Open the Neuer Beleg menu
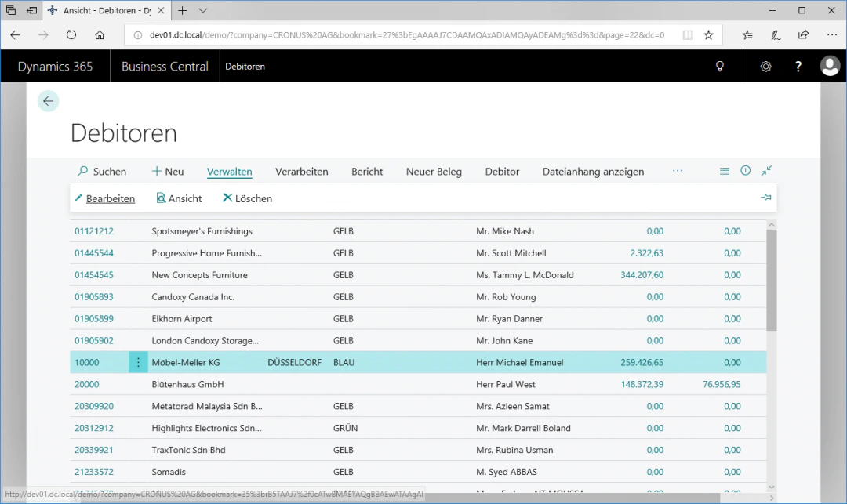The image size is (847, 504). point(434,172)
